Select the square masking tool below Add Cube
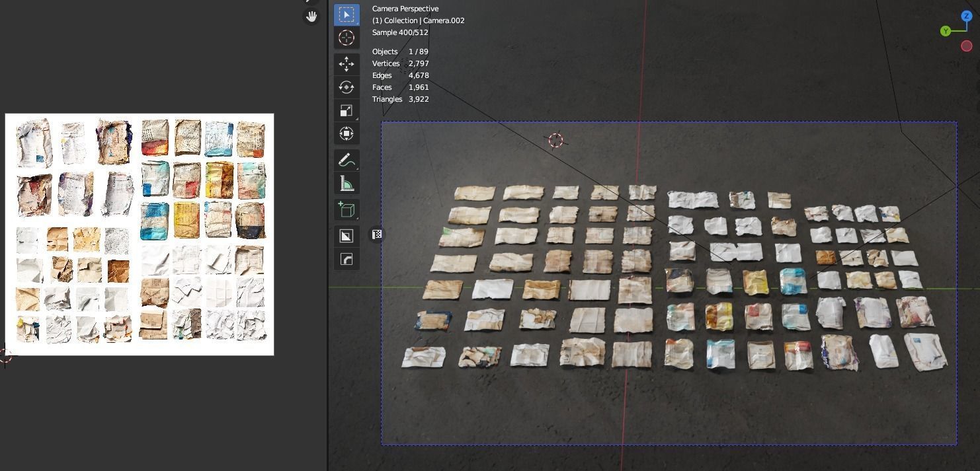Viewport: 980px width, 471px height. [x=347, y=235]
